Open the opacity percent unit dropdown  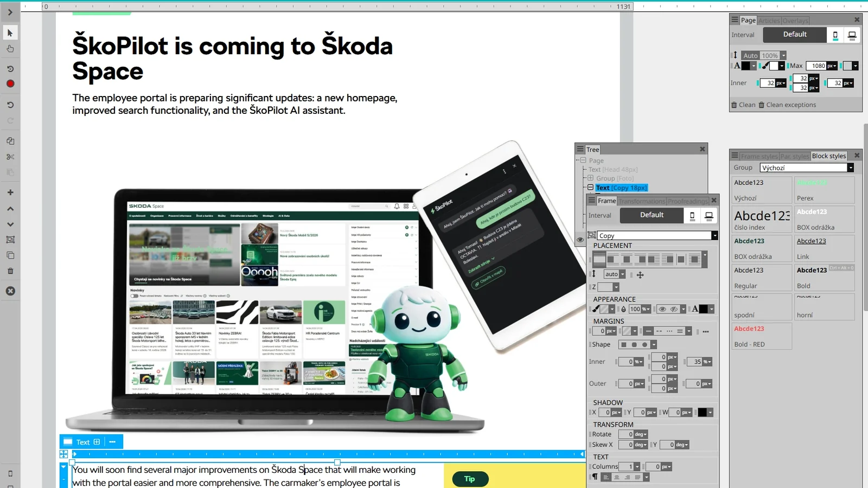point(646,309)
